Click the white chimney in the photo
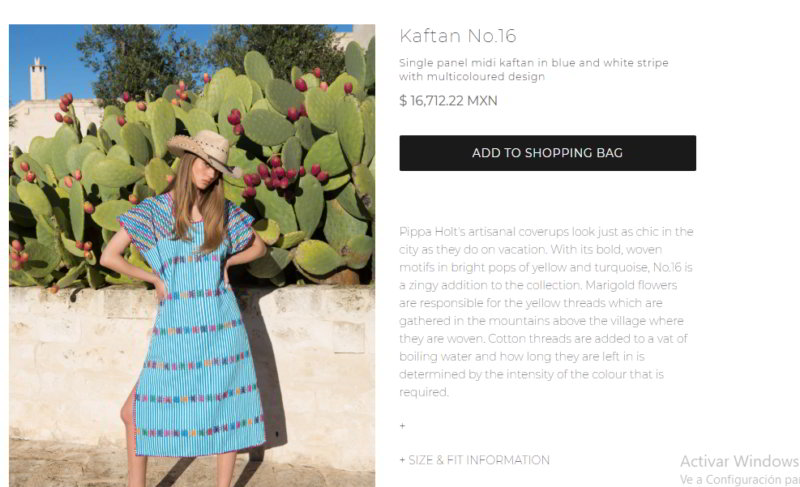This screenshot has width=800, height=487. click(38, 79)
